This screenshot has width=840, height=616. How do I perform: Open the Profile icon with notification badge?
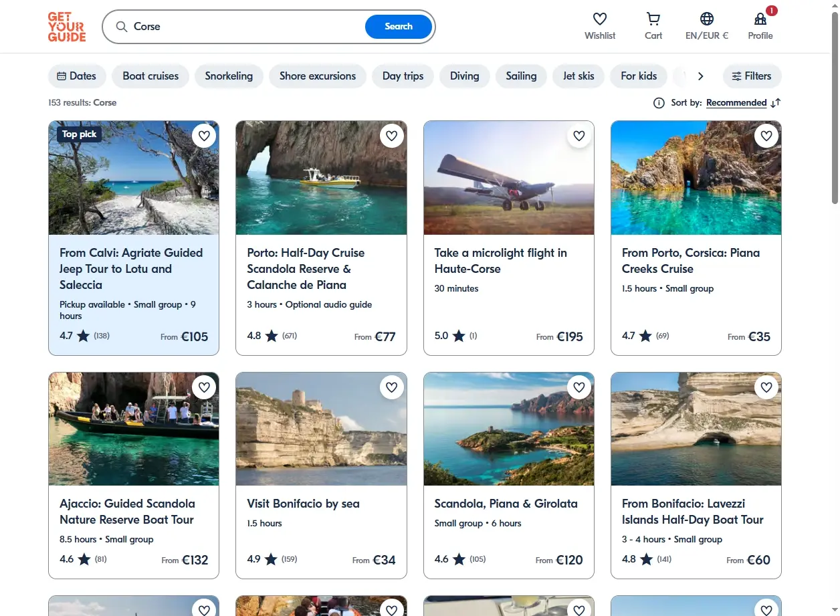tap(760, 19)
